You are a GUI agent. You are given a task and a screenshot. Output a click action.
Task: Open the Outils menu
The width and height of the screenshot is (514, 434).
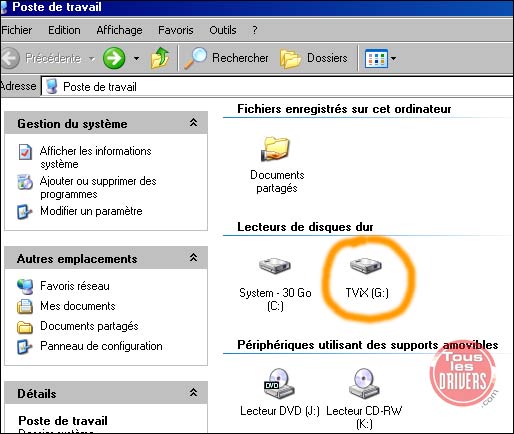(x=223, y=30)
